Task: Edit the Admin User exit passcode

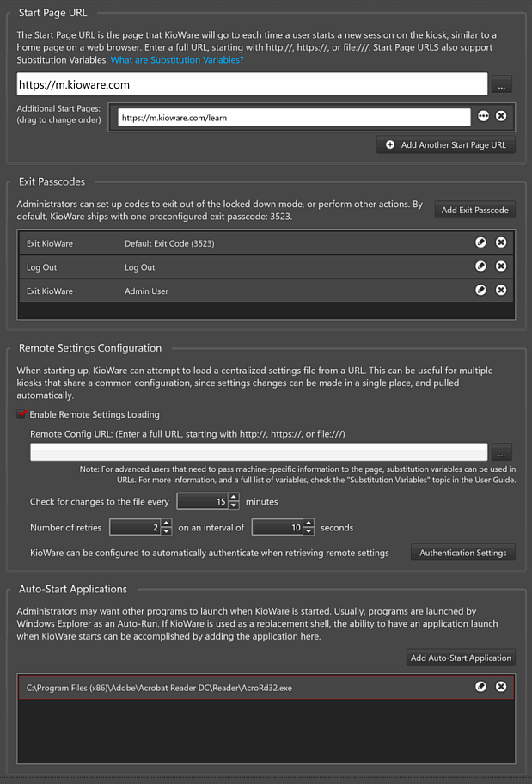Action: pyautogui.click(x=480, y=290)
